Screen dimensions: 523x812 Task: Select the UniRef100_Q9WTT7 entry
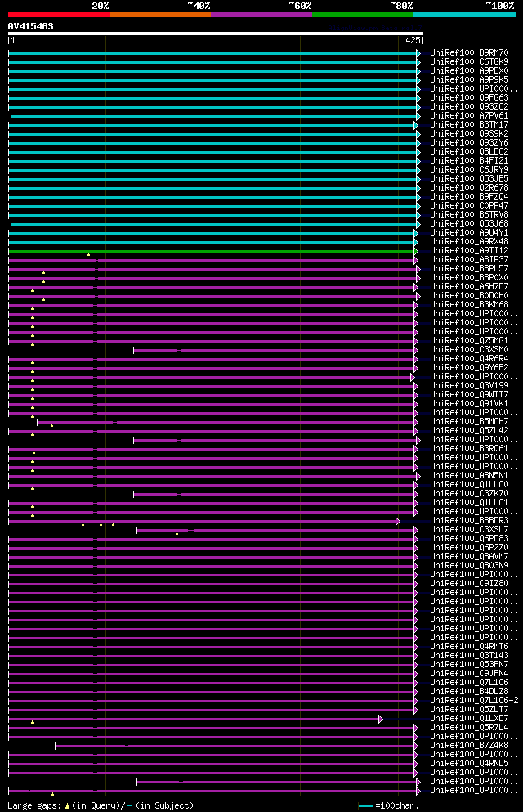tap(469, 395)
